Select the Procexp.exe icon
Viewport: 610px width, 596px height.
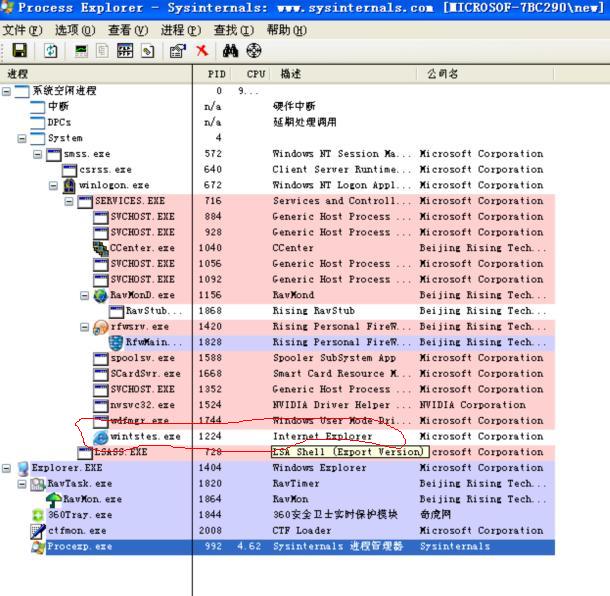pyautogui.click(x=38, y=547)
